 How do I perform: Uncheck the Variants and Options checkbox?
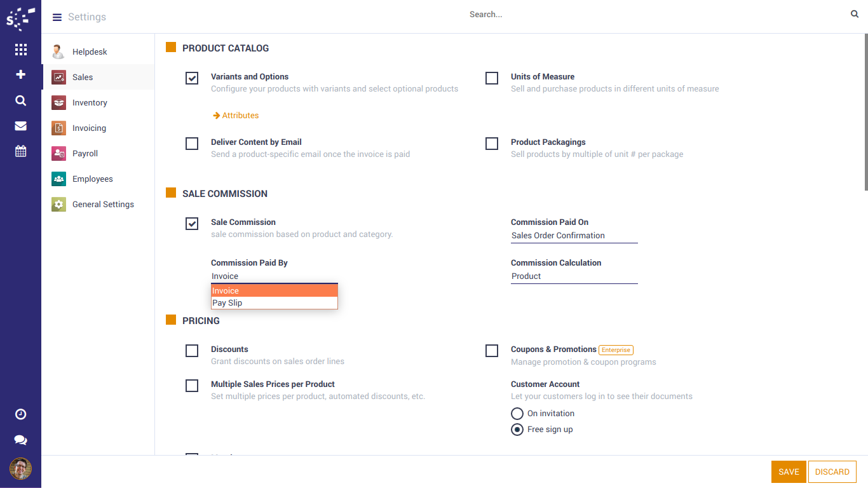[x=192, y=78]
